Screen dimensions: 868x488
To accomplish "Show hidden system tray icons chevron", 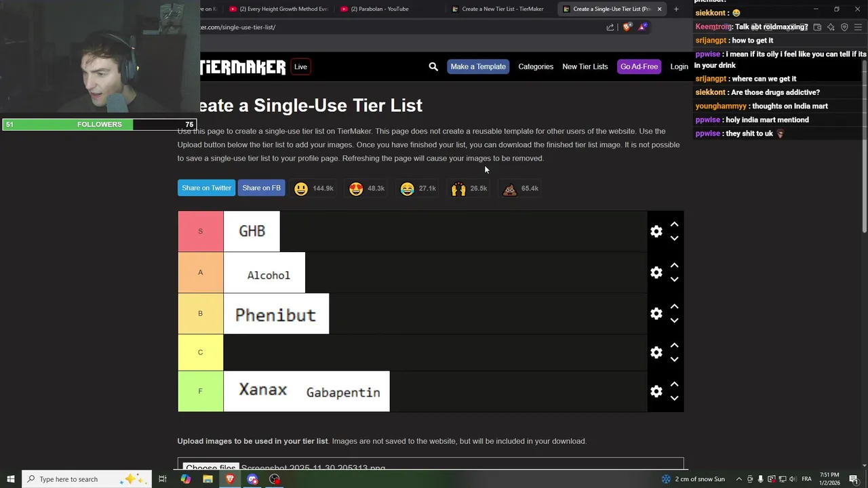I will coord(739,479).
